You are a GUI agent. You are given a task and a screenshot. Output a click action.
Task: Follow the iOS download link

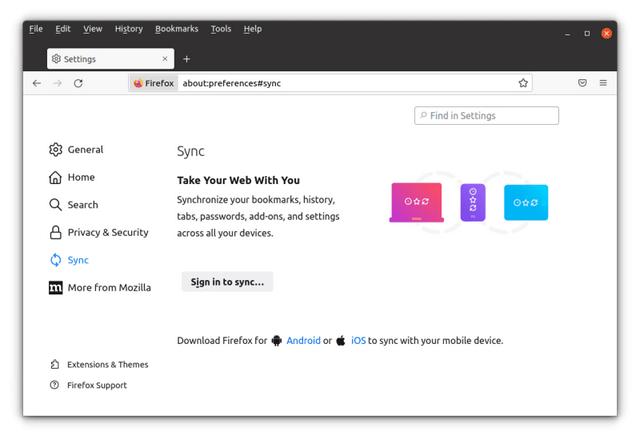358,340
